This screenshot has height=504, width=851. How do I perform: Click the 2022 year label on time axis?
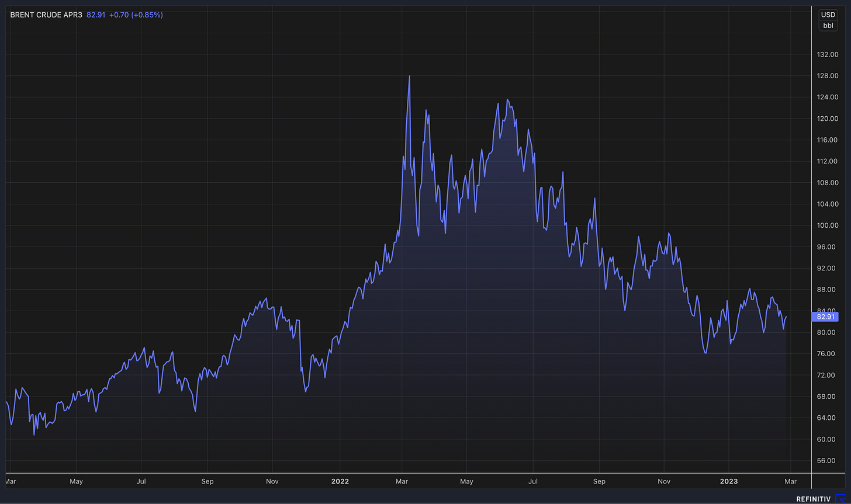[340, 482]
